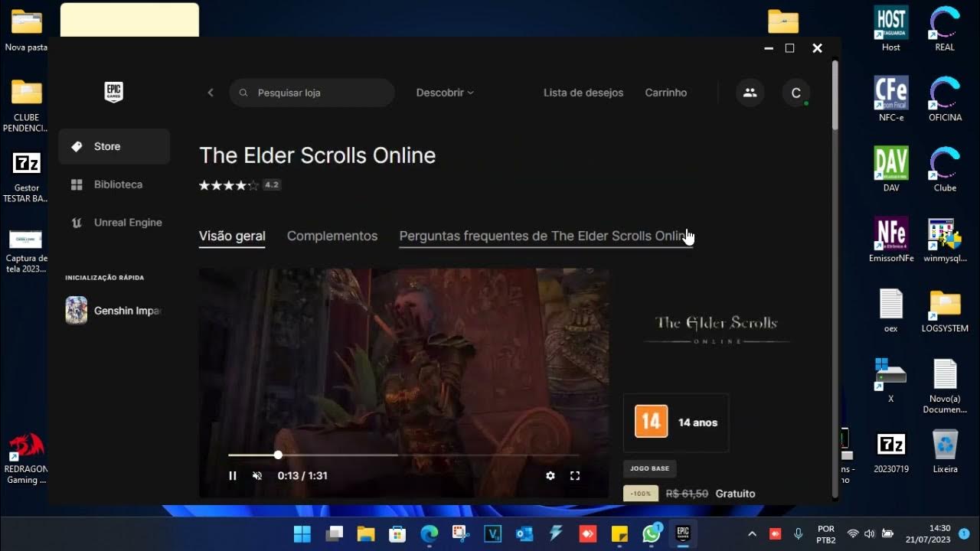
Task: Switch the POR PTB2 keyboard language
Action: pos(826,533)
